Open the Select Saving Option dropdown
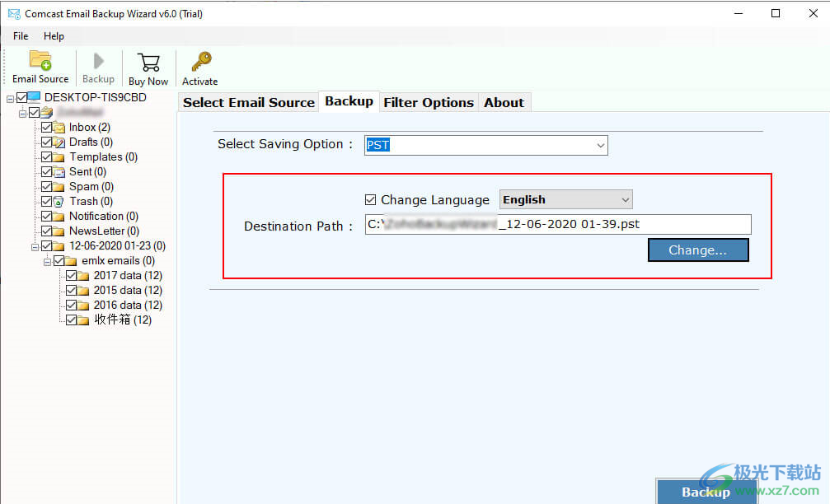The image size is (830, 504). [x=600, y=146]
